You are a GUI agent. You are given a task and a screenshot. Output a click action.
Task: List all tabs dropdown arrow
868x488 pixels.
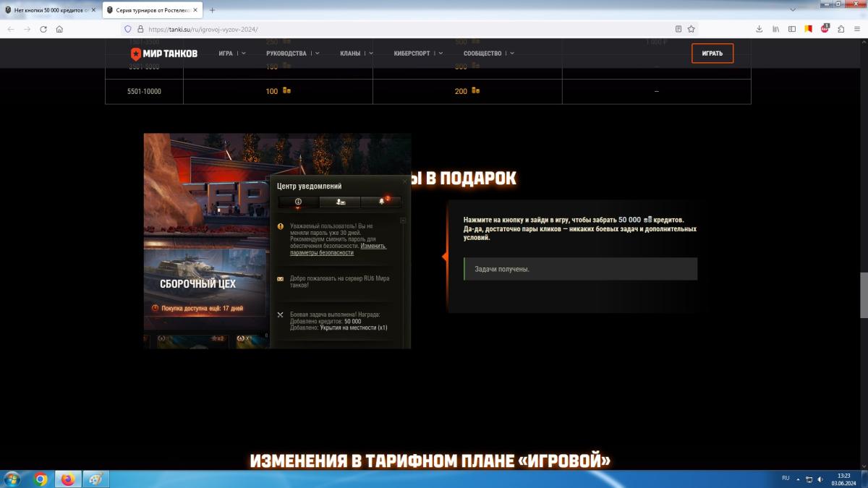click(x=793, y=10)
